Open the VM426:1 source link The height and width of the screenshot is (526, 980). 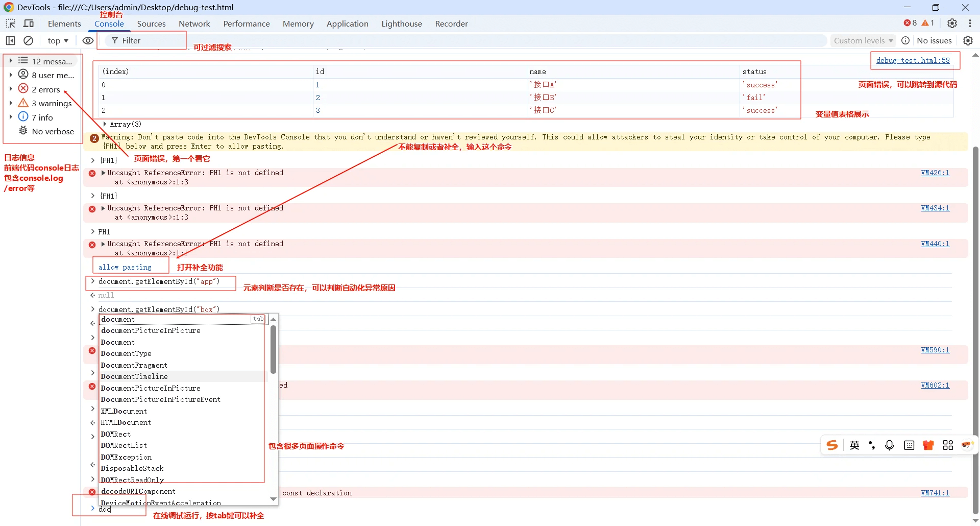tap(935, 173)
